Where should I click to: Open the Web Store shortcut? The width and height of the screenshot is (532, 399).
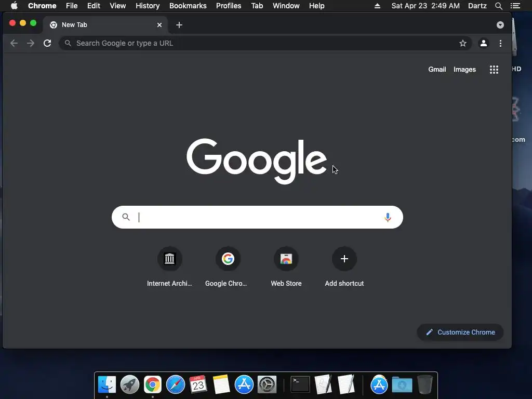coord(286,267)
